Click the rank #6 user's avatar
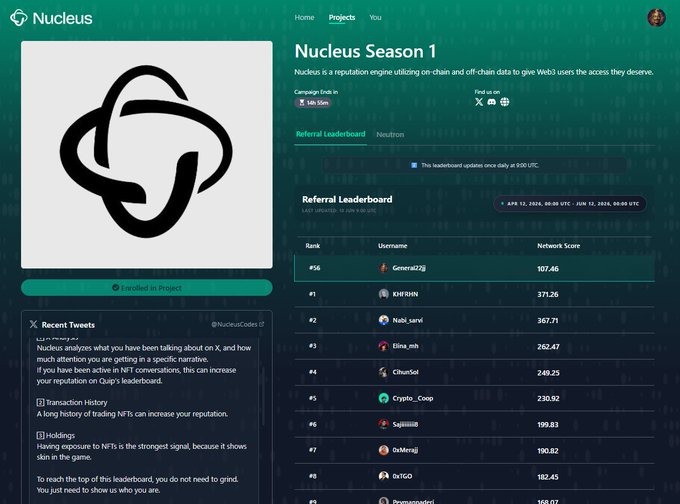The height and width of the screenshot is (504, 680). (x=383, y=424)
